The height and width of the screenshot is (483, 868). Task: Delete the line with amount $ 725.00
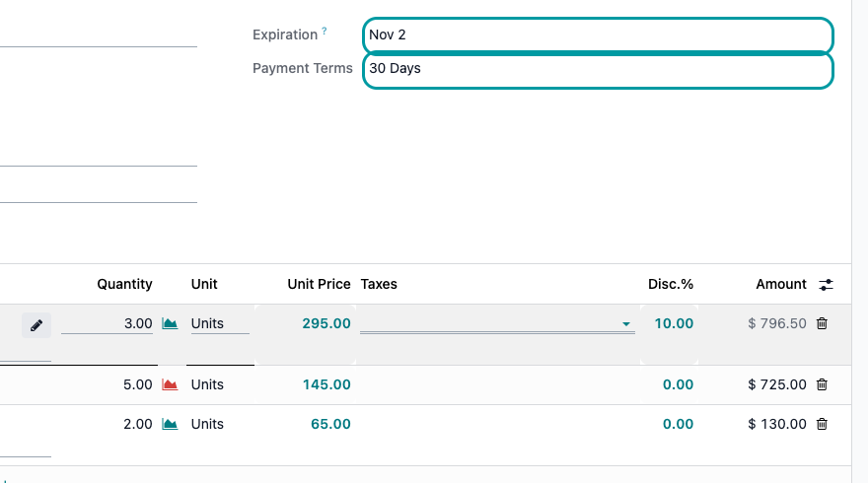pyautogui.click(x=822, y=384)
